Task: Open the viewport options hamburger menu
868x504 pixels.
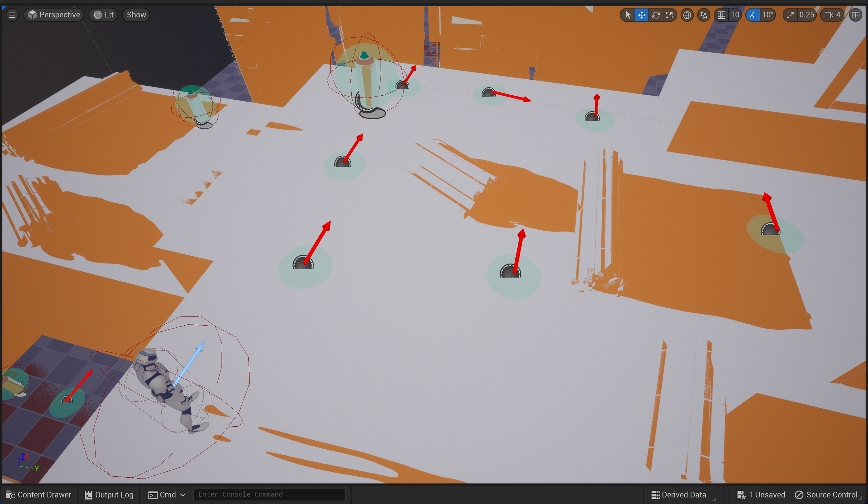Action: 12,15
